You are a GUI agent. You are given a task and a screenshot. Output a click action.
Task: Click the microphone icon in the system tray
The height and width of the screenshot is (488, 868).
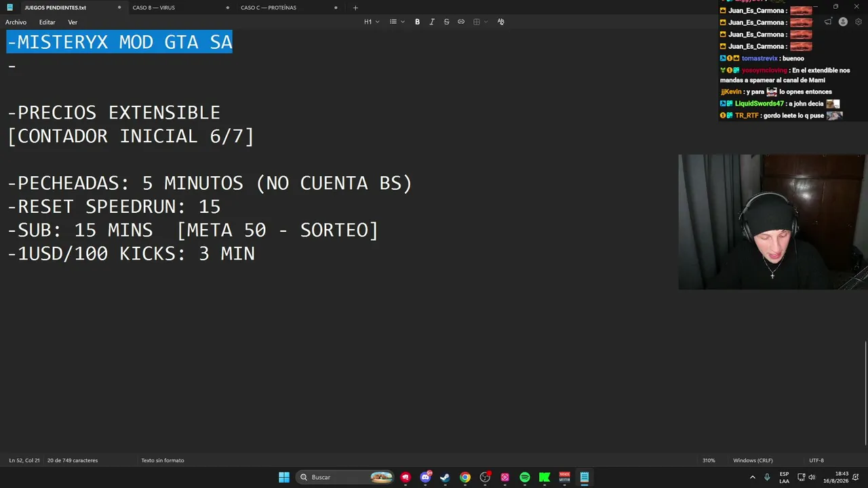click(767, 477)
